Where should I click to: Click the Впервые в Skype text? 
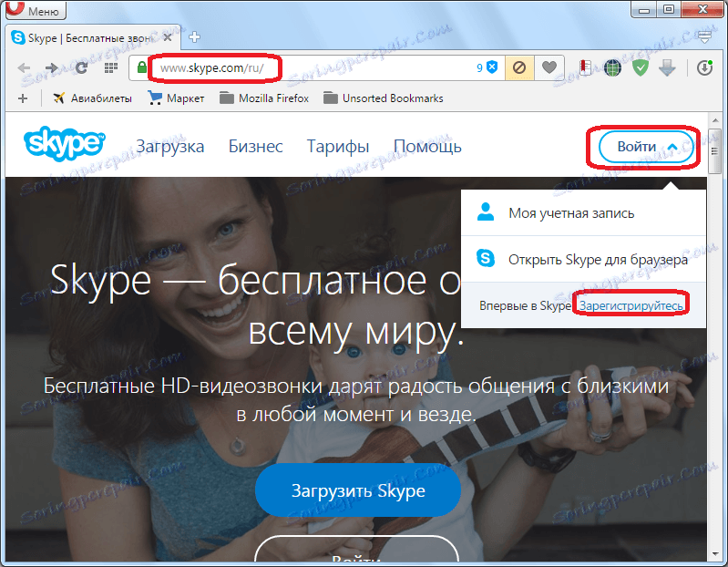click(x=525, y=306)
